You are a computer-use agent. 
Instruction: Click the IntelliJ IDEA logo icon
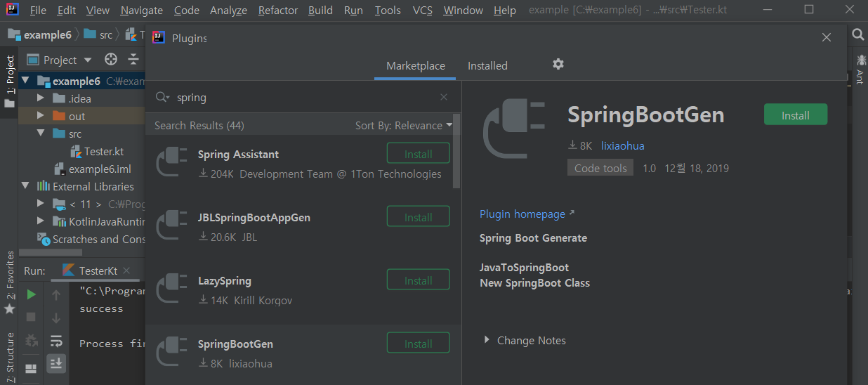click(13, 10)
